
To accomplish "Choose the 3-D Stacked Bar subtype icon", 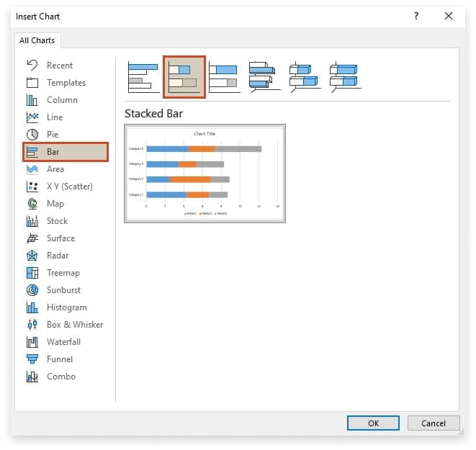I will 304,77.
